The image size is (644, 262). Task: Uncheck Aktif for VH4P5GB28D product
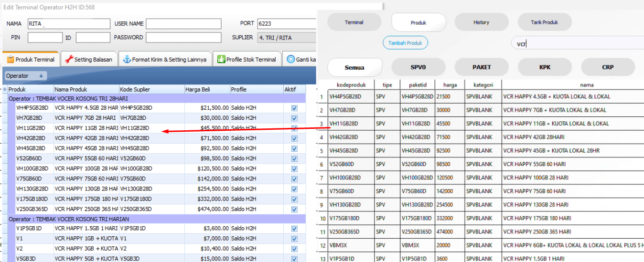coord(294,108)
